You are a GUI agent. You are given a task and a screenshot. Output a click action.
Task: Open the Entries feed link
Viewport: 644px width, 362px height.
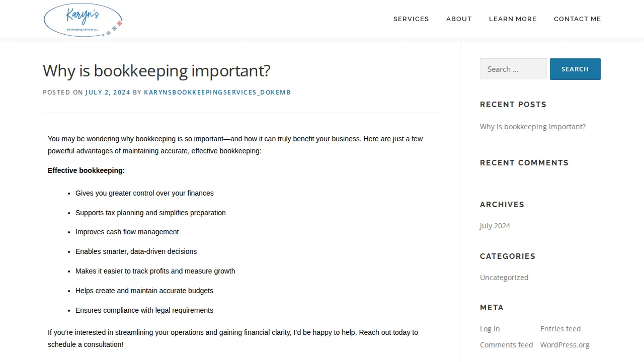pos(560,329)
